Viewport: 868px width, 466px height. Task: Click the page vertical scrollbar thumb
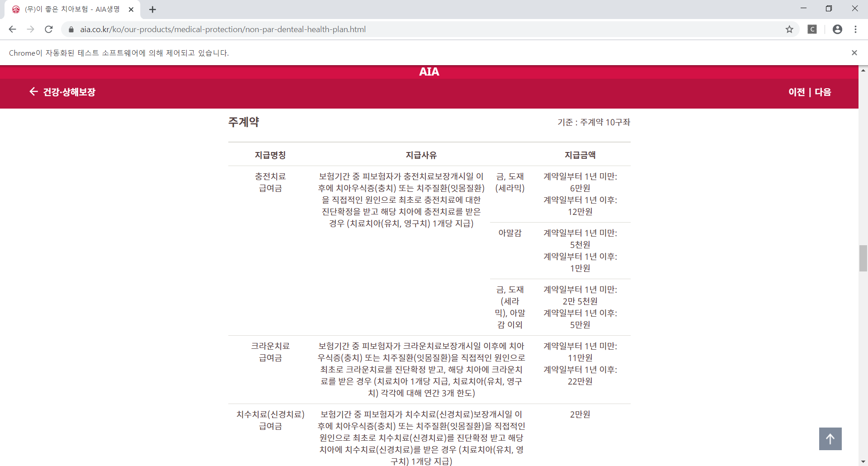point(863,258)
